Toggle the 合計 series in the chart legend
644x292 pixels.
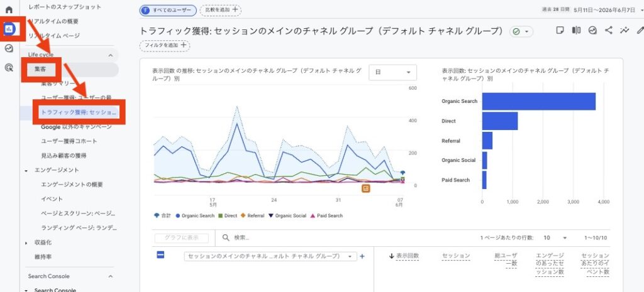pos(162,216)
